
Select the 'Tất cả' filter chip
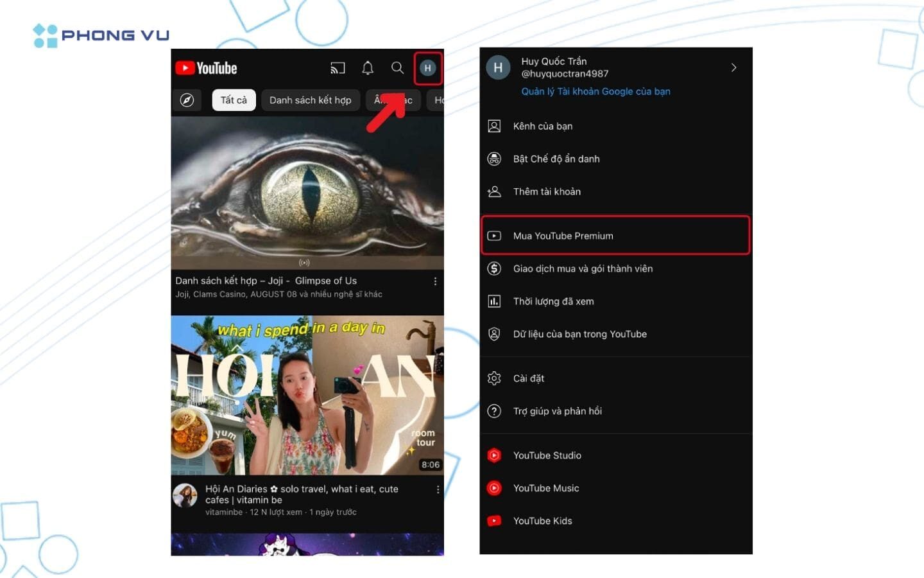[x=234, y=100]
